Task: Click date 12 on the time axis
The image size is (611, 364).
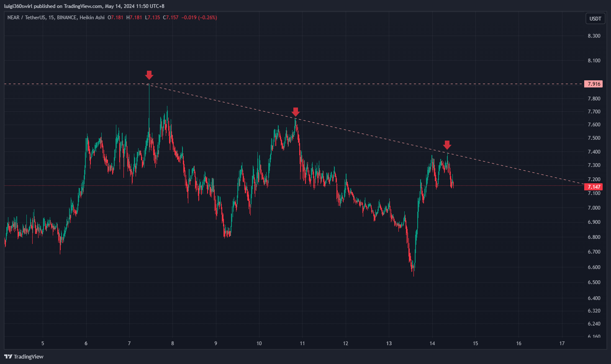Action: click(346, 343)
